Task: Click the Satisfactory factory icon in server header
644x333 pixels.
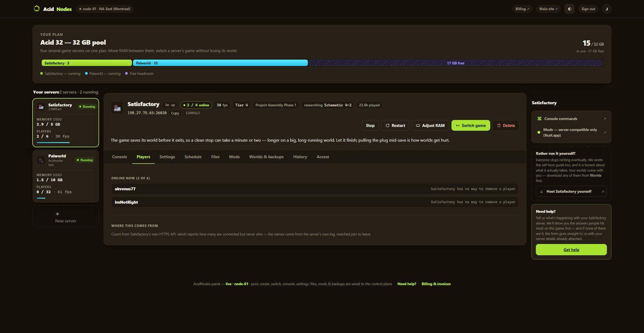Action: click(x=117, y=108)
